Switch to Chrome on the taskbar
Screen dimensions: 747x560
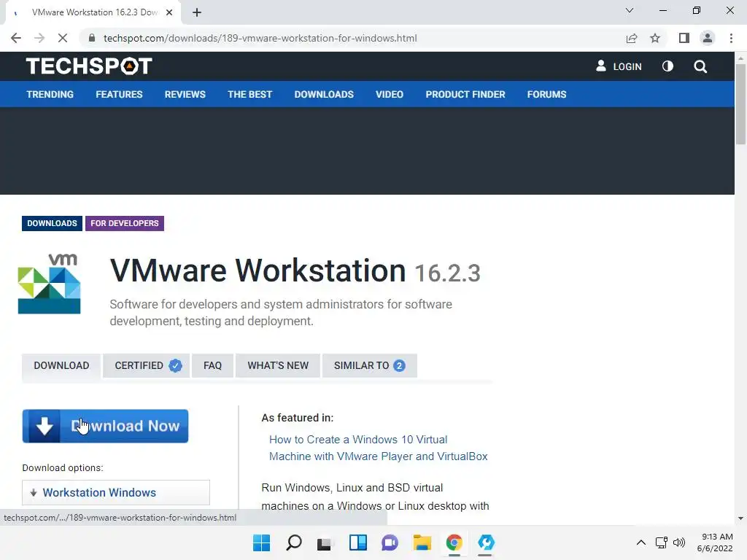pos(454,542)
